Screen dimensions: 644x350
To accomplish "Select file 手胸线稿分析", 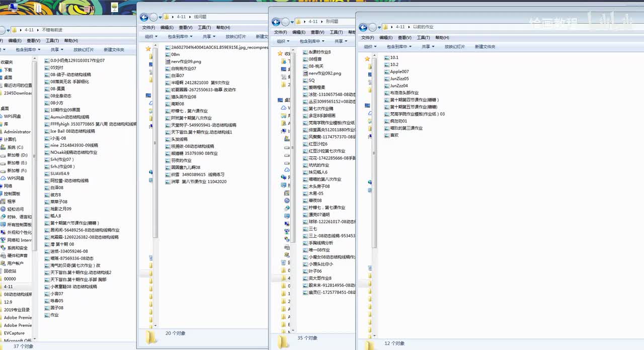I will click(320, 243).
